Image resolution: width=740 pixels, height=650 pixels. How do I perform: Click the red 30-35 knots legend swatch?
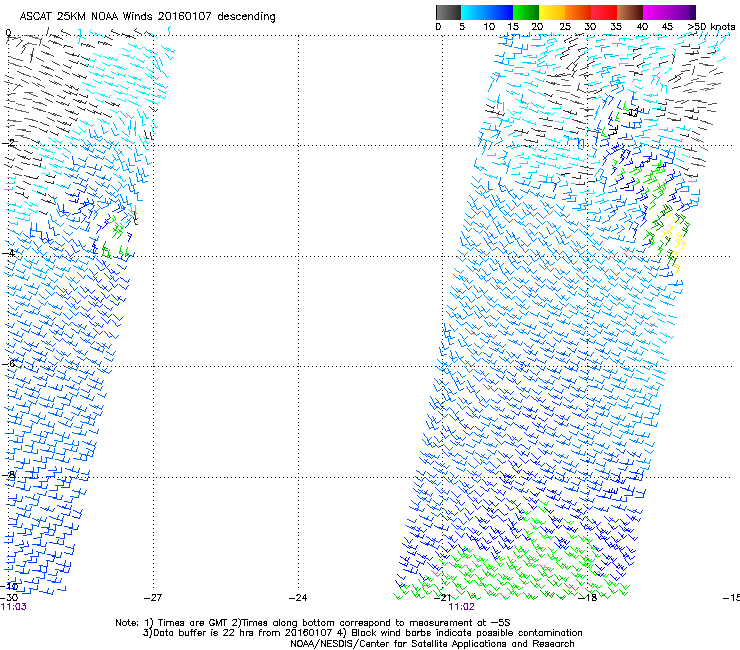(604, 12)
